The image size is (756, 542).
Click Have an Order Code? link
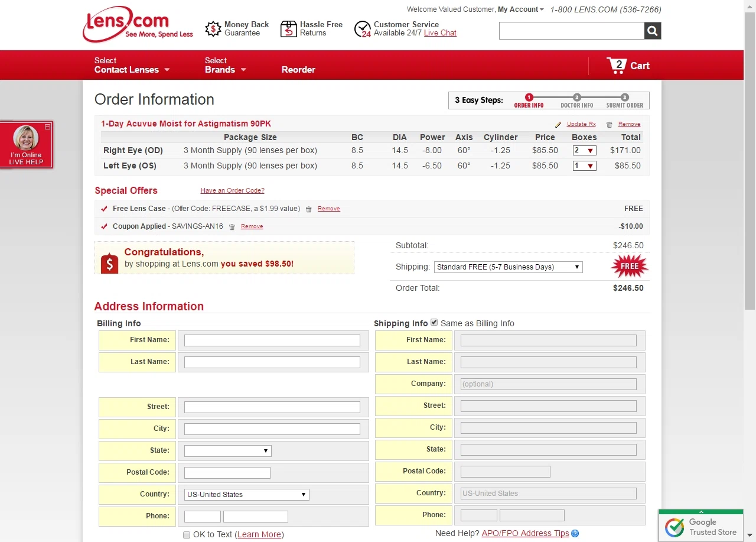[233, 190]
